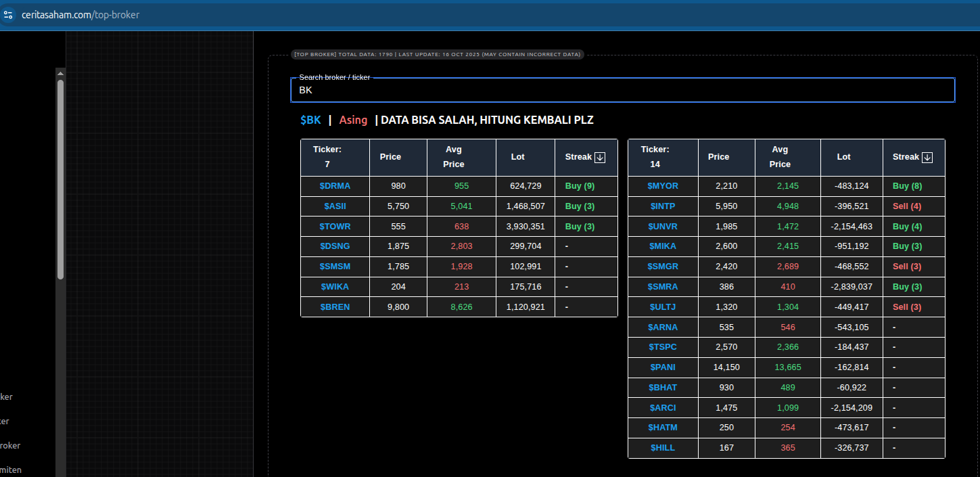The image size is (980, 477).
Task: Select the $TOWR ticker
Action: pos(335,227)
